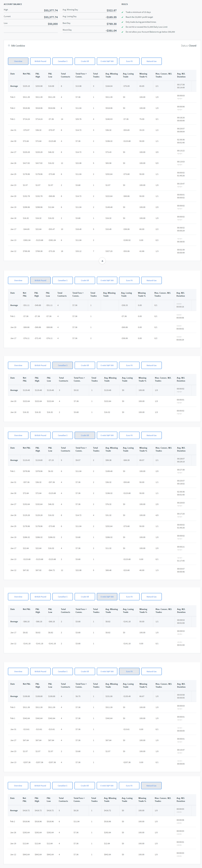Select the highlighted Natural Gas tab
This screenshot has height=868, width=202.
point(151,786)
